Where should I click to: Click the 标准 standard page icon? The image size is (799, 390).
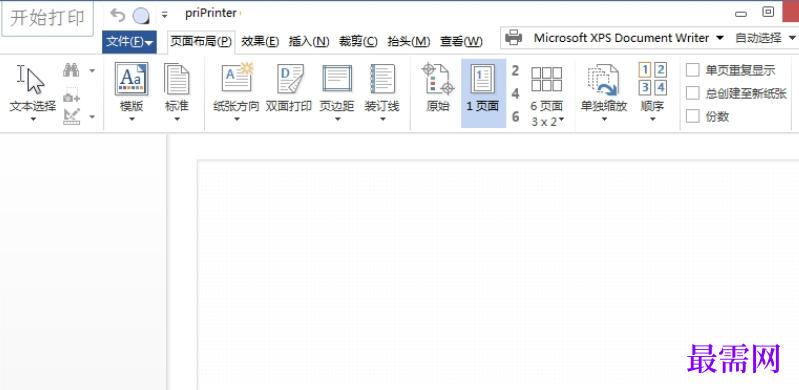pyautogui.click(x=177, y=80)
